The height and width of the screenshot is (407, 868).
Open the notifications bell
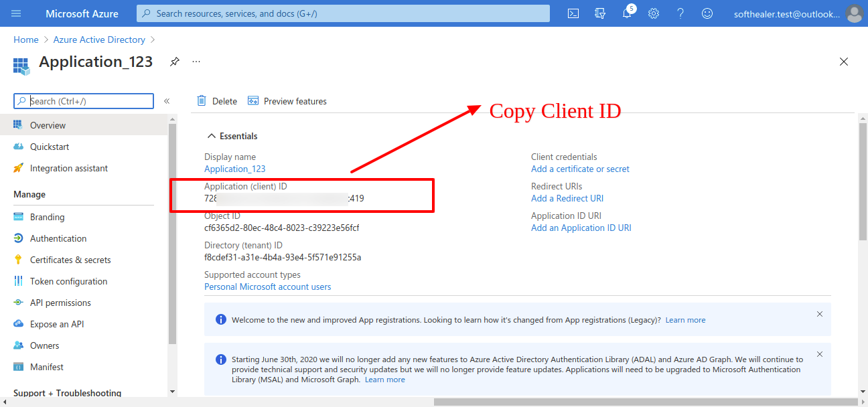627,13
